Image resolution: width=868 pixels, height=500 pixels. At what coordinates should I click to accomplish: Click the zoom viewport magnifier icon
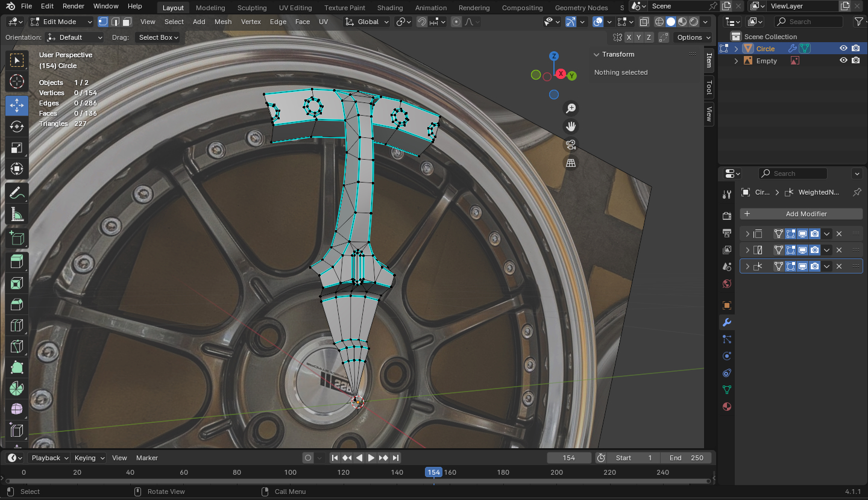[570, 108]
